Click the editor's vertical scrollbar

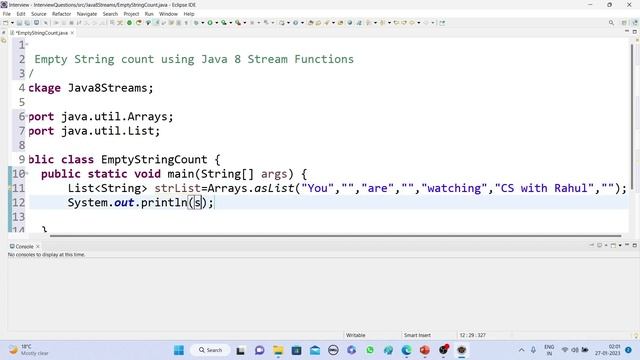(632, 116)
